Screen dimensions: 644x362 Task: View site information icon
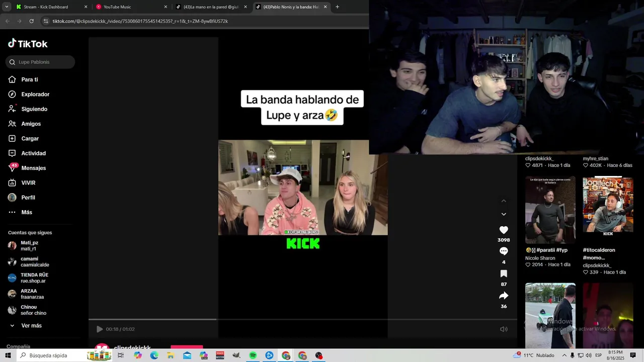click(x=46, y=21)
